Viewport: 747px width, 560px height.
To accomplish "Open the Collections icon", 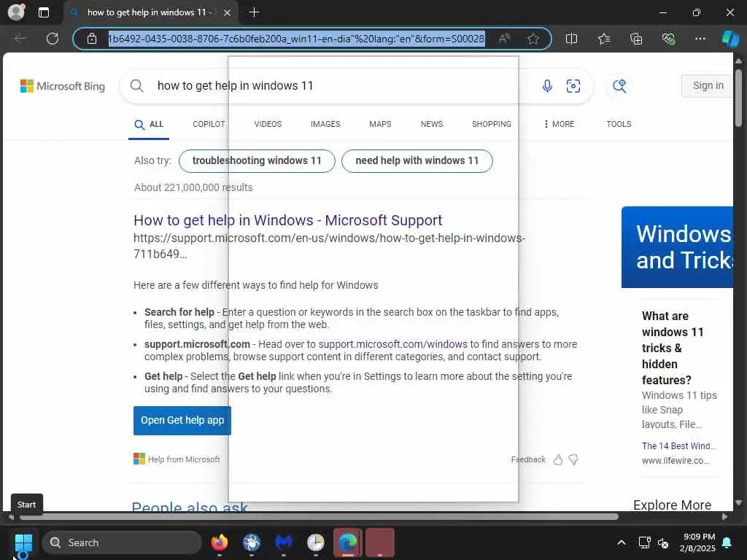I will click(x=636, y=39).
